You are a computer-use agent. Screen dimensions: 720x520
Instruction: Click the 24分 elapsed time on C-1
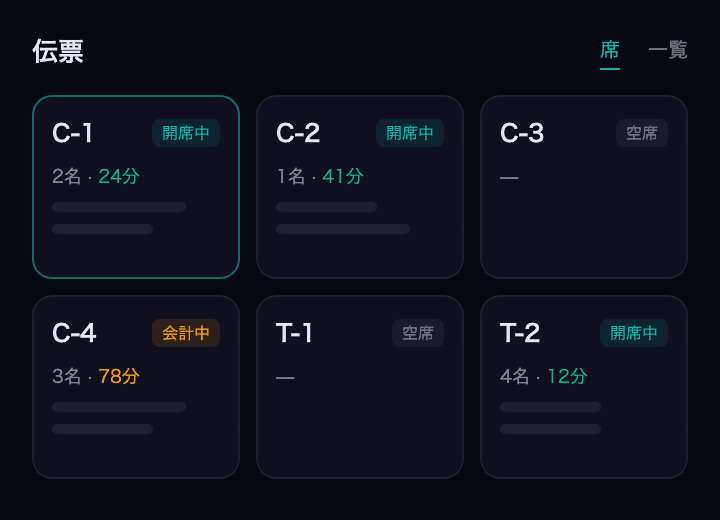119,176
